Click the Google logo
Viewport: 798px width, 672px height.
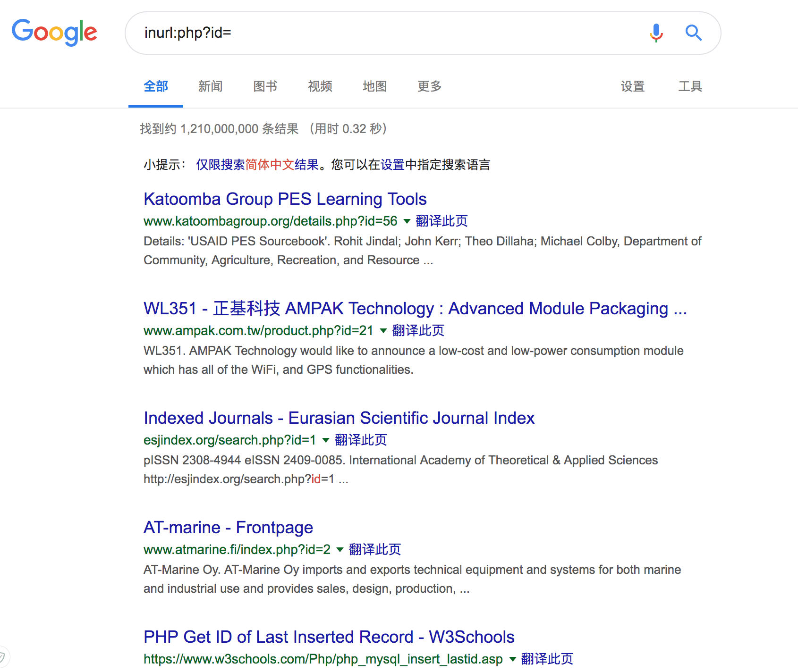[x=54, y=32]
